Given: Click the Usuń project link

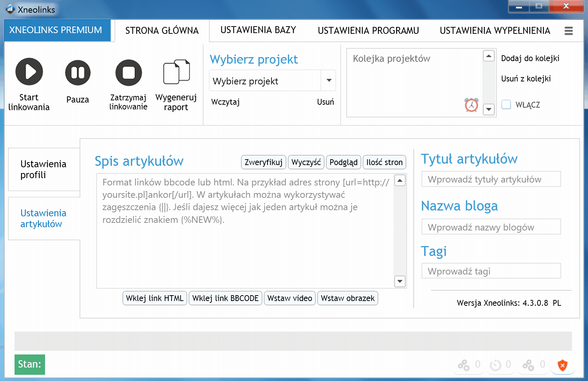Looking at the screenshot, I should pyautogui.click(x=325, y=102).
